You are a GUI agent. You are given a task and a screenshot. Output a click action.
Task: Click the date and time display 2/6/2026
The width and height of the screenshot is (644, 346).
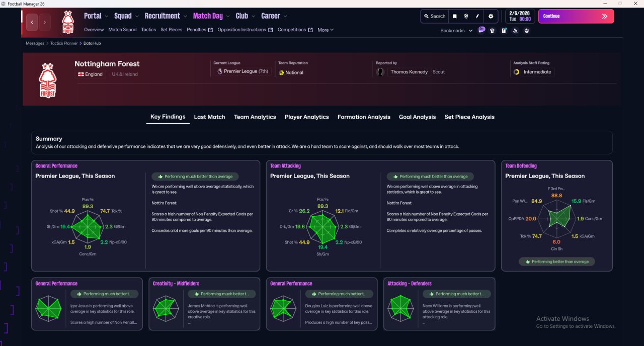[x=520, y=16]
